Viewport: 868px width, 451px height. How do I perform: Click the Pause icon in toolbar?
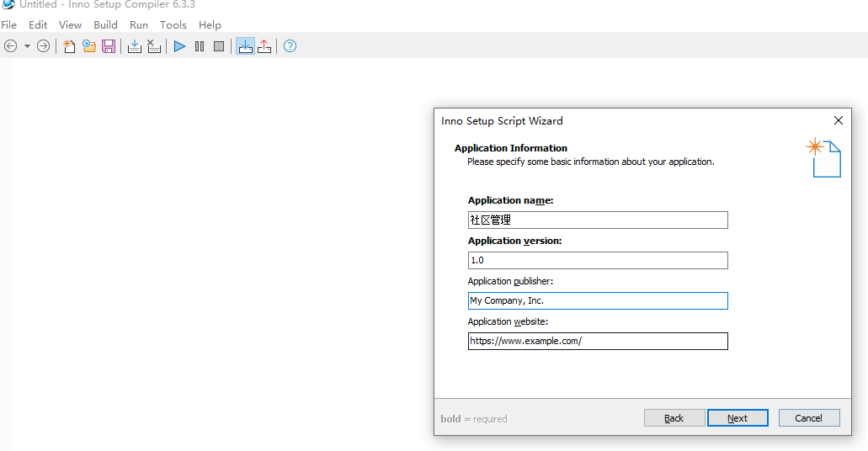point(200,46)
